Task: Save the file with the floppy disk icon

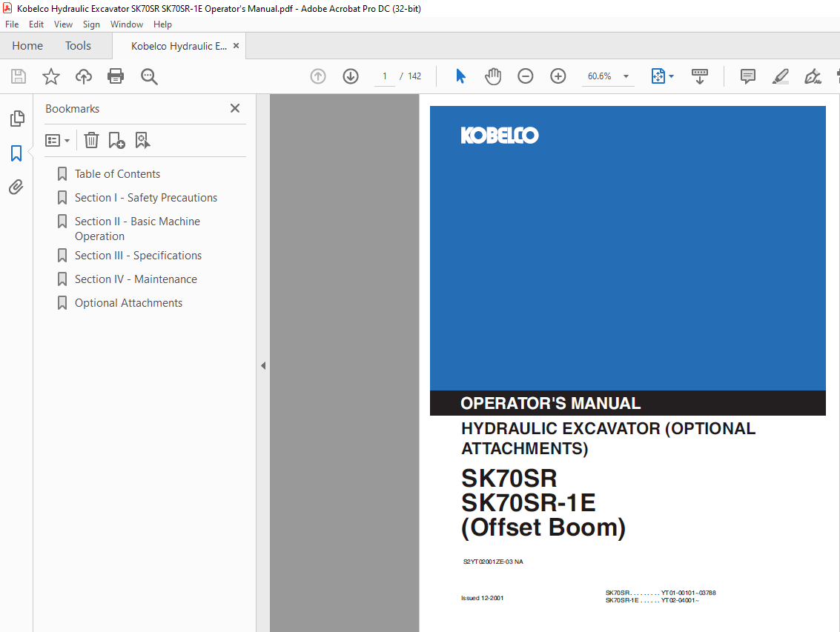Action: [x=19, y=76]
